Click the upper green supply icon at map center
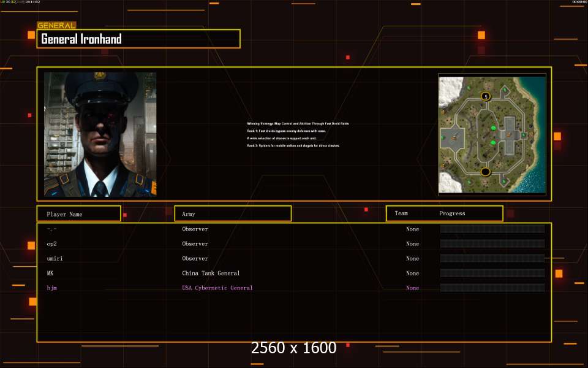588x368 pixels. pyautogui.click(x=493, y=128)
